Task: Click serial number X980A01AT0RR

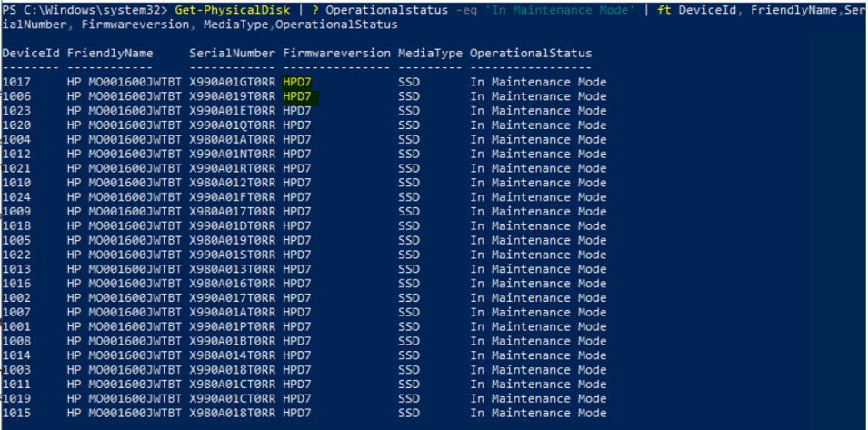Action: (233, 139)
